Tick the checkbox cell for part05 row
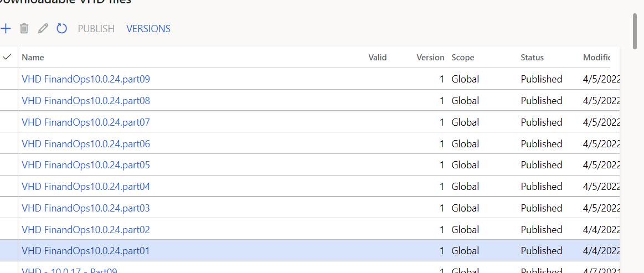Viewport: 644px width, 273px height. [x=9, y=165]
